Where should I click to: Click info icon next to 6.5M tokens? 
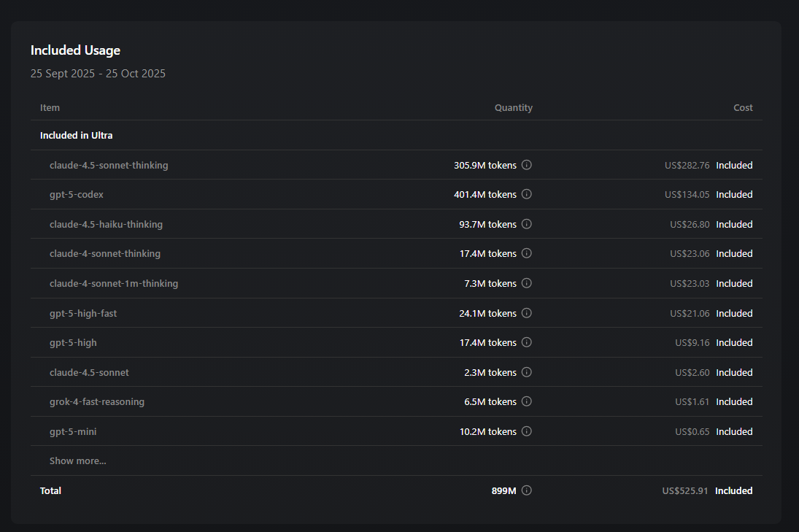click(527, 401)
